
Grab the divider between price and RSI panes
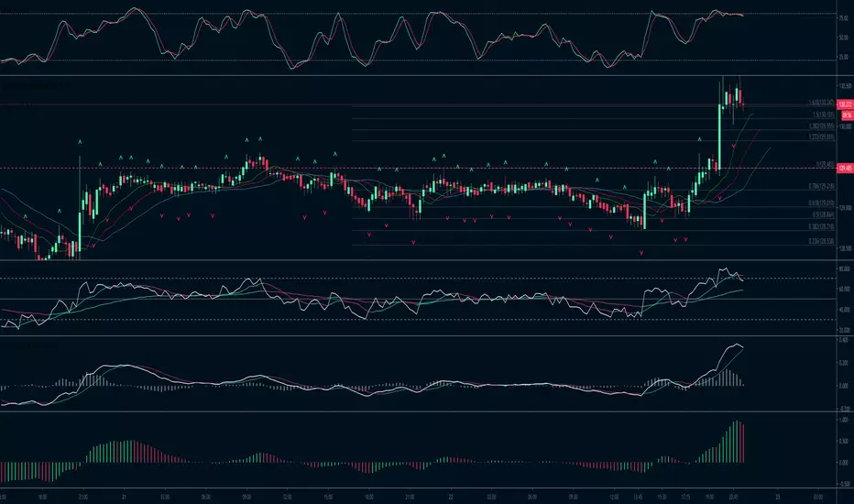[x=418, y=260]
